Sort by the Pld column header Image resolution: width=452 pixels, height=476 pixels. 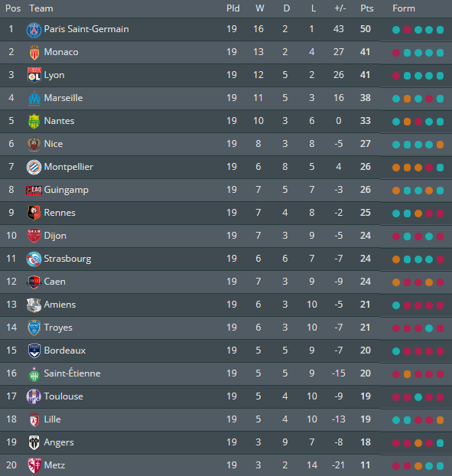click(x=233, y=8)
